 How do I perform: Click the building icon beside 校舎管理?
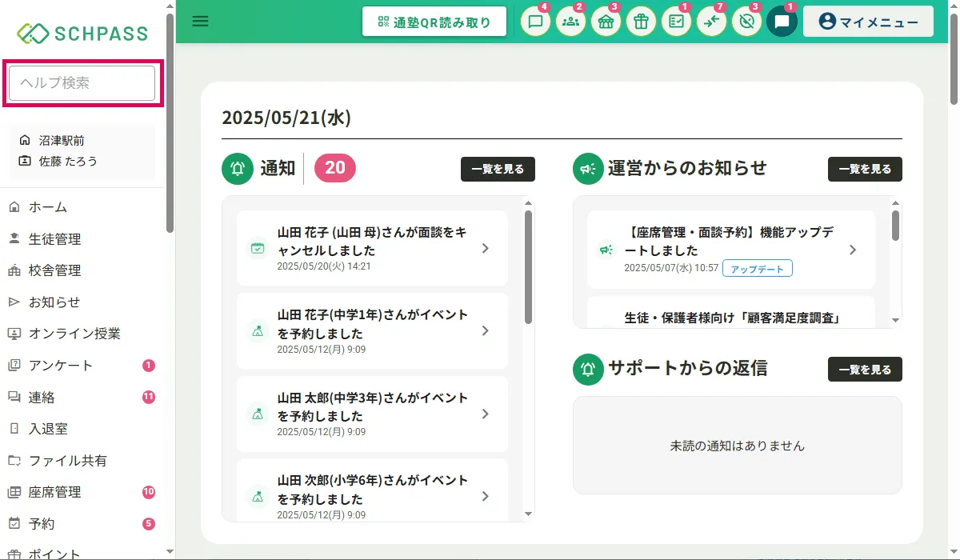14,270
